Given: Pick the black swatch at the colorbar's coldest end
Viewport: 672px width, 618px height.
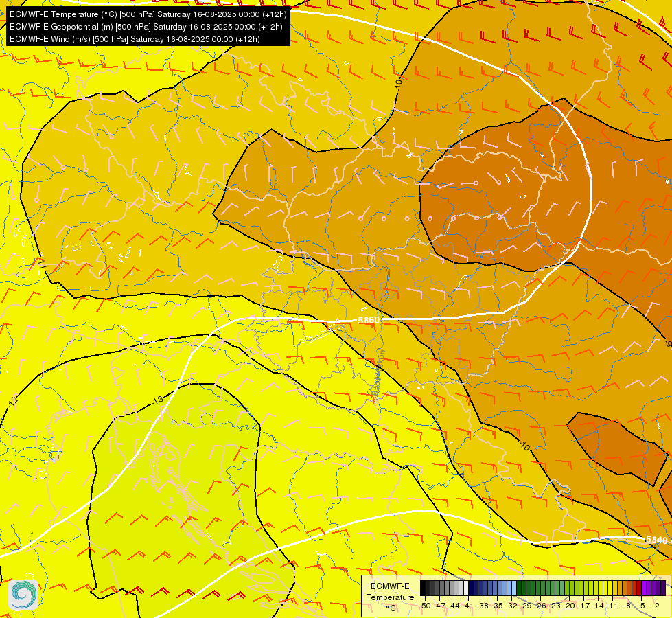Looking at the screenshot, I should tap(423, 588).
